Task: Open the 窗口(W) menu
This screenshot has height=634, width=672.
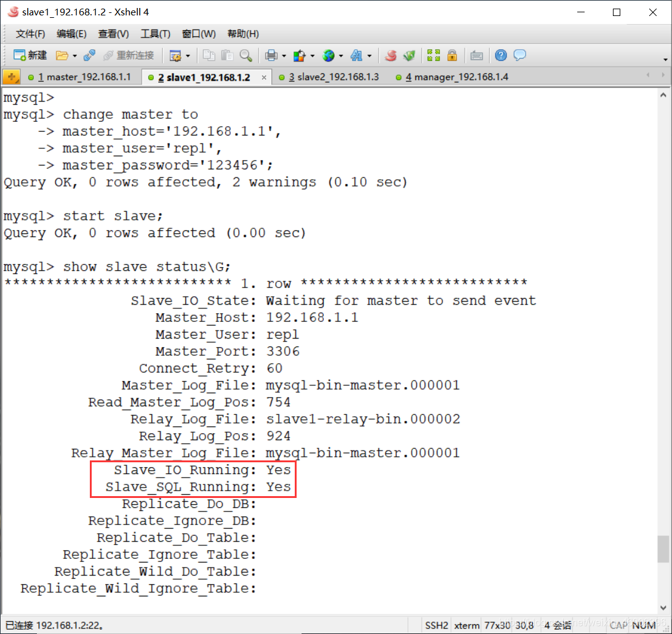Action: [x=198, y=34]
